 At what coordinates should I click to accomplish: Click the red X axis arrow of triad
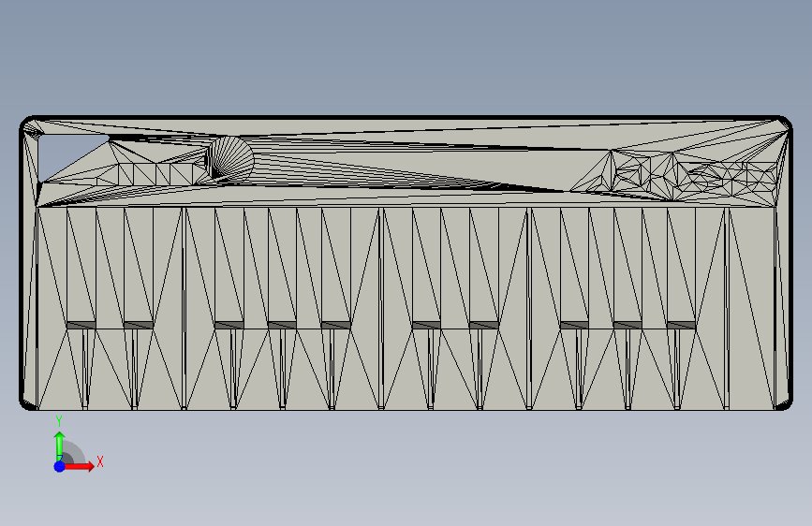79,466
